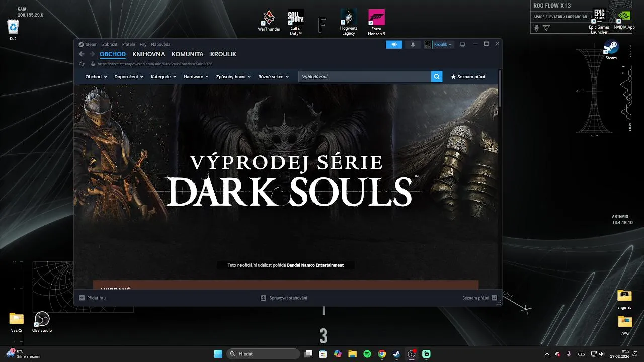Open the Windows Start menu

[218, 354]
